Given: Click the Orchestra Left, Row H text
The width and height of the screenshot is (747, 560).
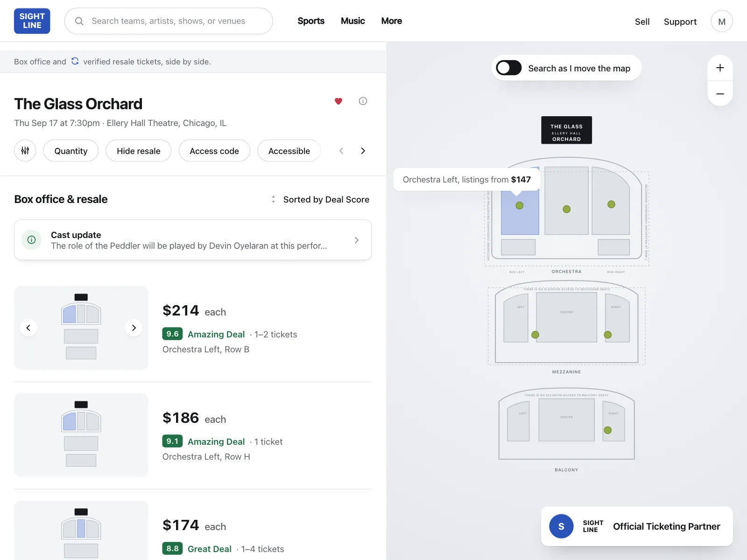Looking at the screenshot, I should pyautogui.click(x=206, y=457).
